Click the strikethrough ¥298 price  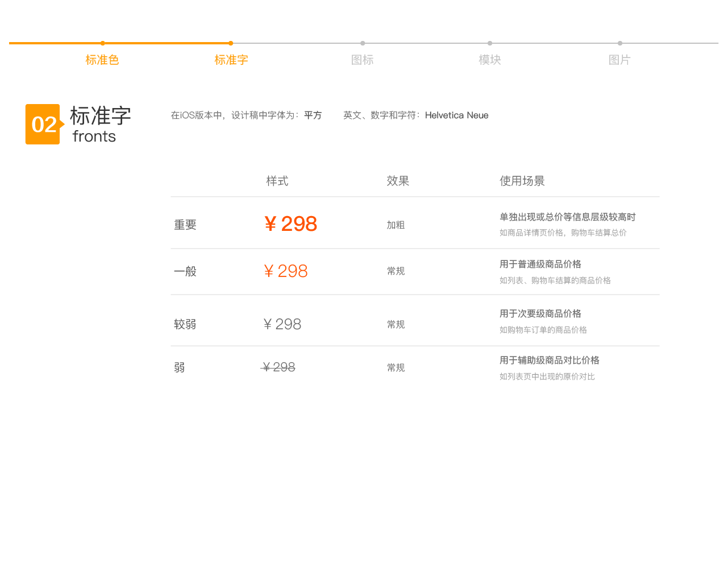point(278,367)
